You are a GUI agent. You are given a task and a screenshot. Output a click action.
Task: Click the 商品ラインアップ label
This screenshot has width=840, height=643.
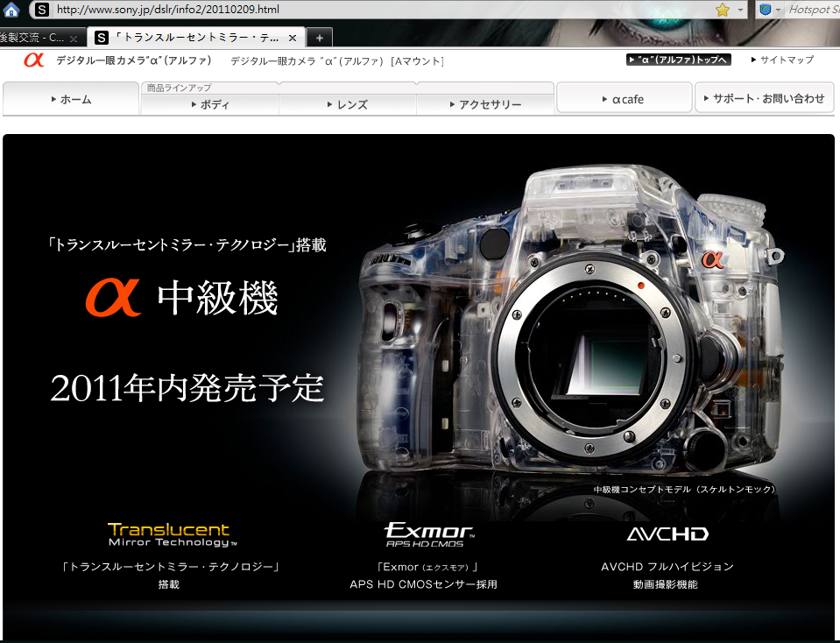179,88
